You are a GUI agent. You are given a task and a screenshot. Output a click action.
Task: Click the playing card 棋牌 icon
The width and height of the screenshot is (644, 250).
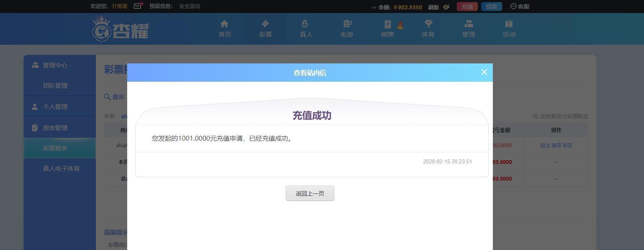[x=387, y=24]
